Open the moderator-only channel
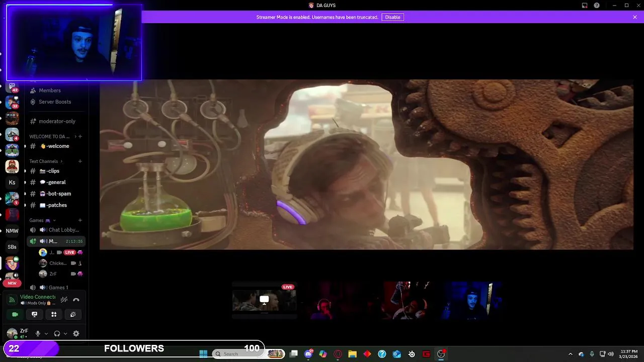 coord(57,121)
